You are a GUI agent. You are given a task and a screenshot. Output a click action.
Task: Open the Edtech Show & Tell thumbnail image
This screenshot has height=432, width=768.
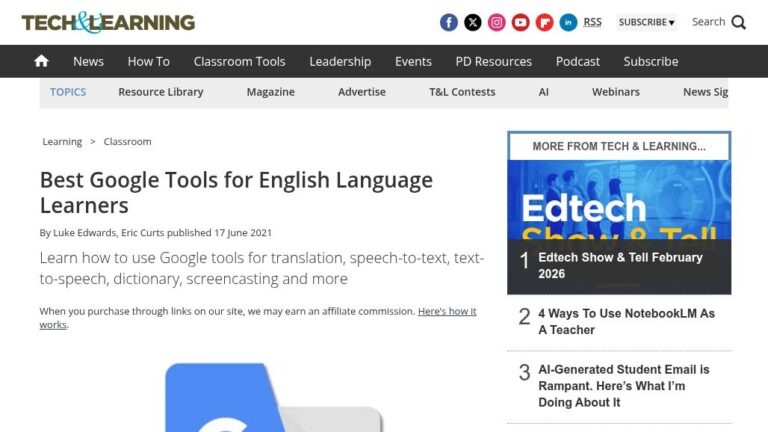point(619,199)
